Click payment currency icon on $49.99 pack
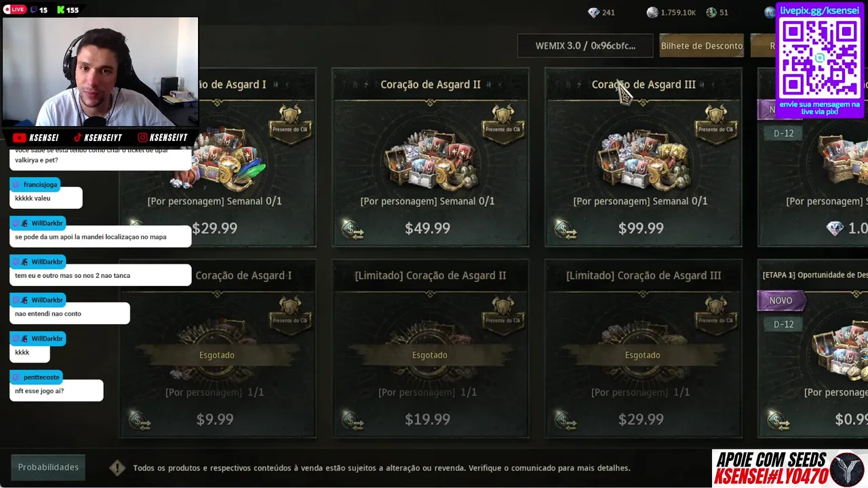Viewport: 868px width, 488px height. coord(353,229)
